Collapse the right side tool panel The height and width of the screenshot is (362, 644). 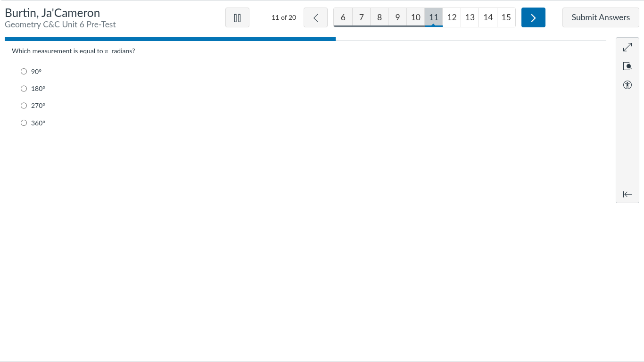pyautogui.click(x=627, y=194)
